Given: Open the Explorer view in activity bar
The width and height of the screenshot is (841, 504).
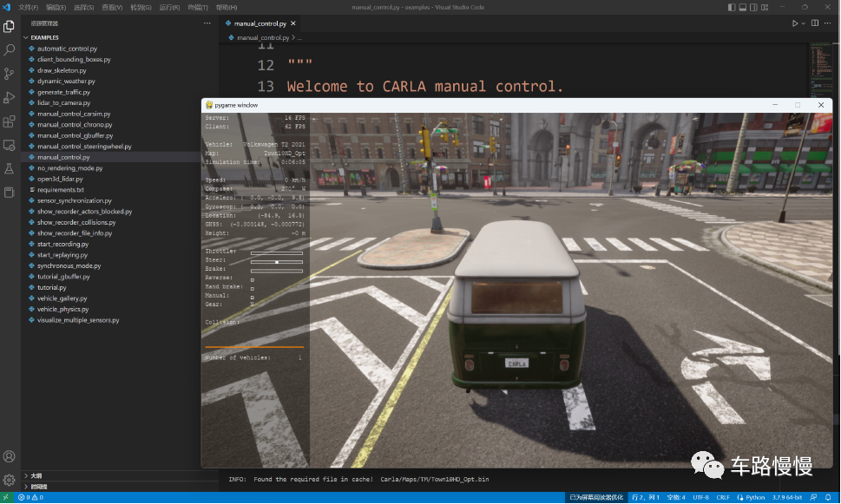Looking at the screenshot, I should tap(10, 26).
